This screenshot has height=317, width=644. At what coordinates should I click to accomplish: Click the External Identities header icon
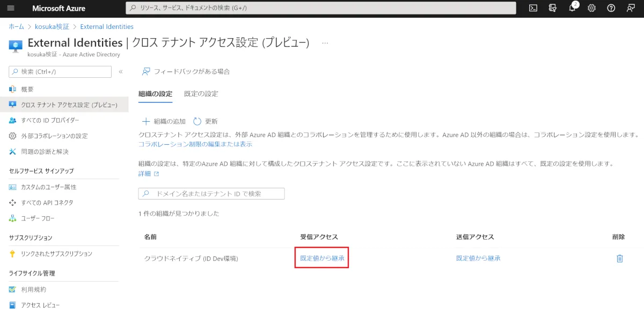click(x=16, y=46)
